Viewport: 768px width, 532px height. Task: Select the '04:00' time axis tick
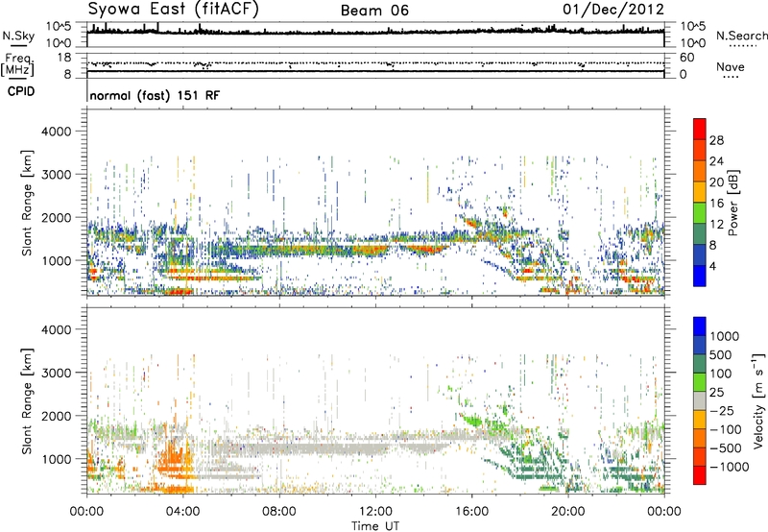pos(182,512)
